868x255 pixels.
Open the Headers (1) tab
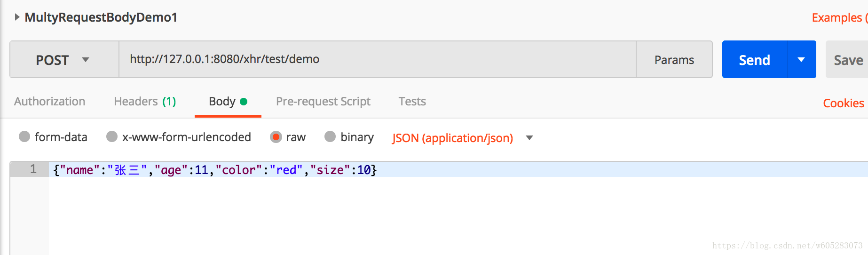click(x=145, y=102)
